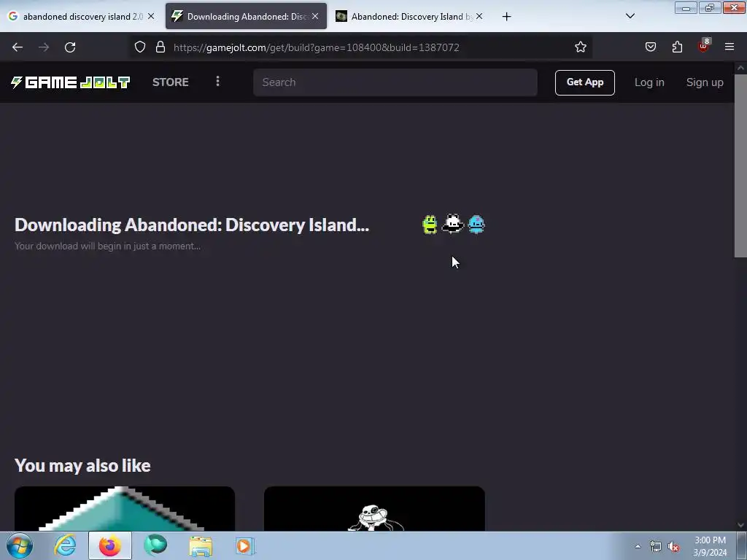Open the first recommended game thumbnail
The height and width of the screenshot is (560, 747).
125,508
